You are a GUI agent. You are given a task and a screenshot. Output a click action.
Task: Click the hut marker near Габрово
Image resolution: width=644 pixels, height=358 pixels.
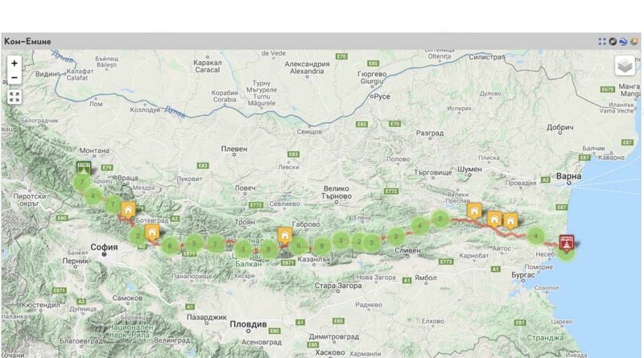(x=285, y=236)
